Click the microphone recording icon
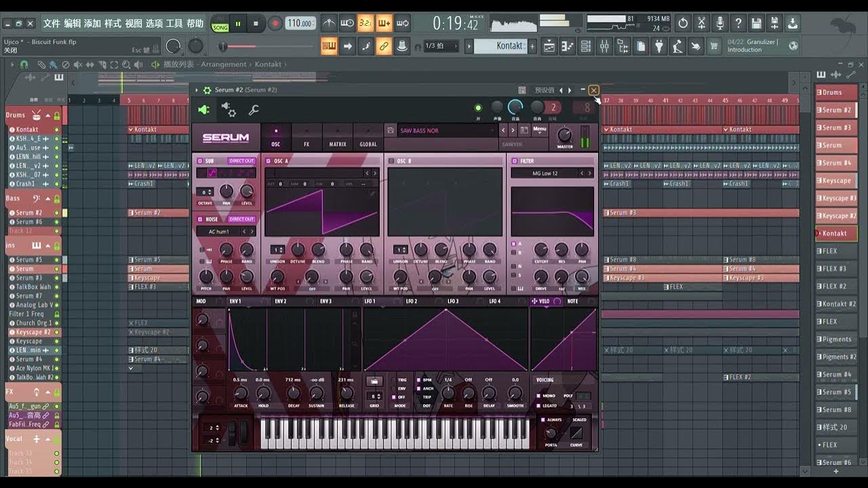This screenshot has height=488, width=868. [720, 23]
